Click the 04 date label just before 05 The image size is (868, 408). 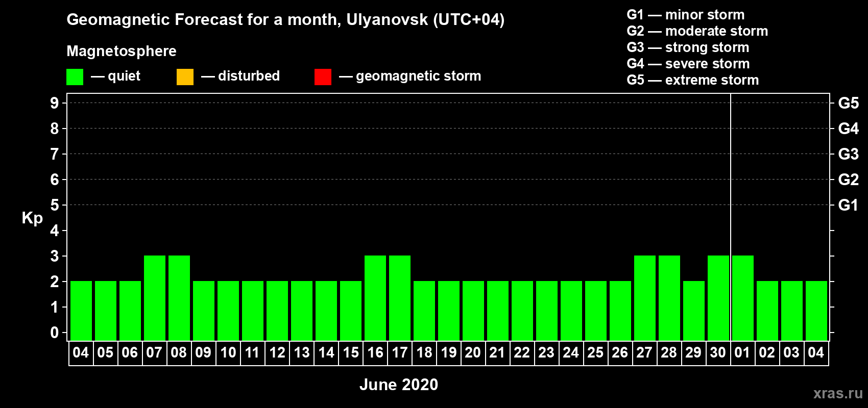(81, 353)
